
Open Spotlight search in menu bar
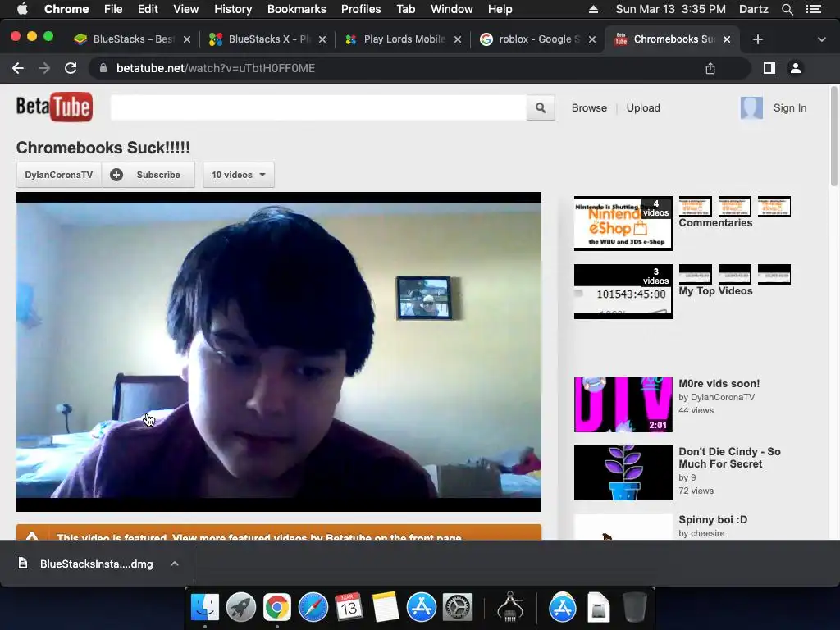click(787, 9)
